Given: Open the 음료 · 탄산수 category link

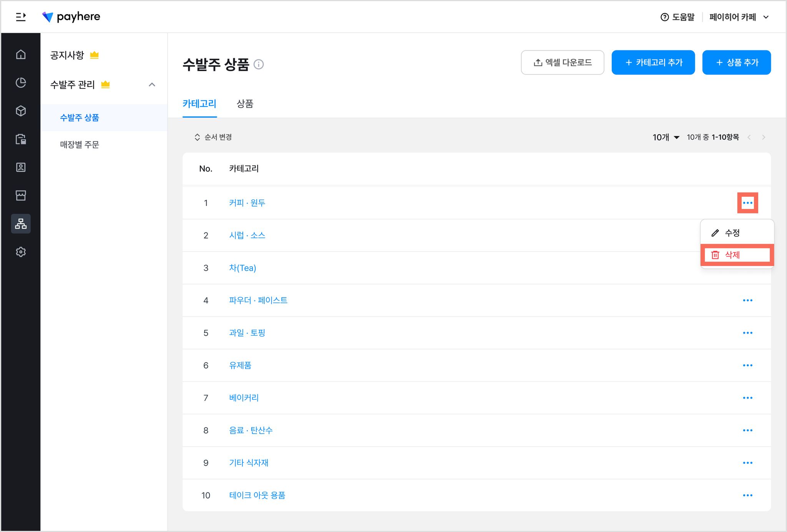Looking at the screenshot, I should pos(251,430).
